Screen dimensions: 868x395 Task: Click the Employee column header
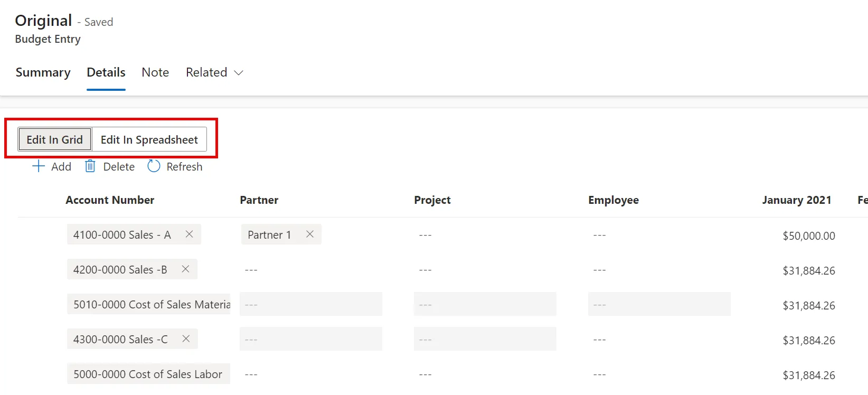(x=614, y=200)
